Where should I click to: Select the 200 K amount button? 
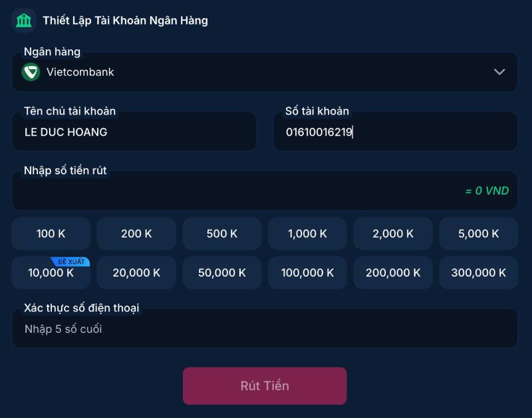pos(136,234)
